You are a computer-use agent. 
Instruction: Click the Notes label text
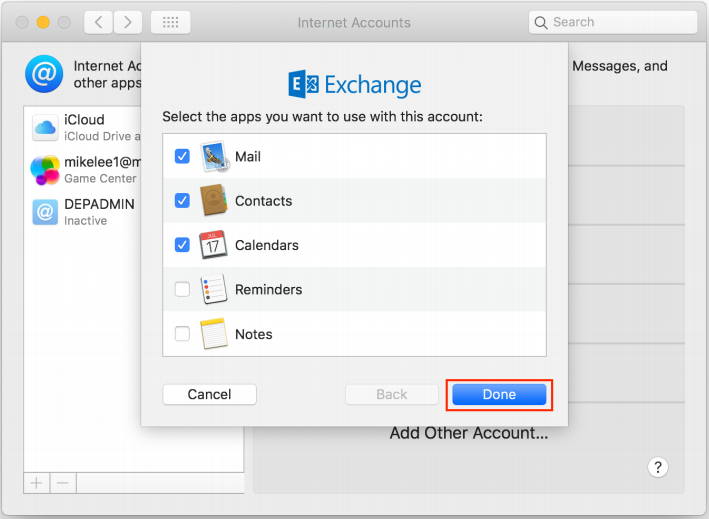pyautogui.click(x=254, y=334)
